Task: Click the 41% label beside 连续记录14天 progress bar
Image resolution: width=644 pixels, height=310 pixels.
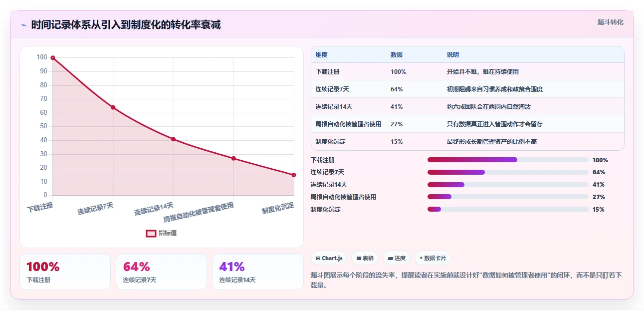Action: pos(599,185)
